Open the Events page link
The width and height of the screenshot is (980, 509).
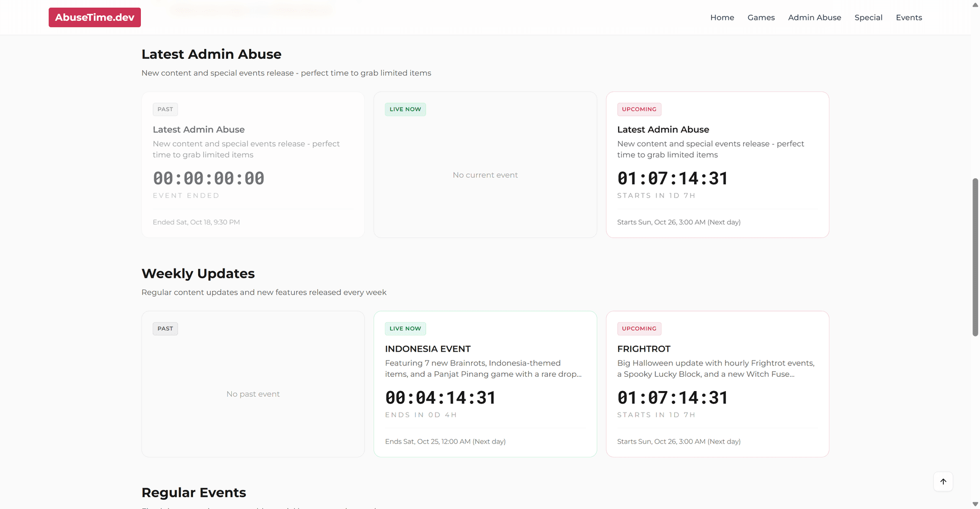(909, 17)
